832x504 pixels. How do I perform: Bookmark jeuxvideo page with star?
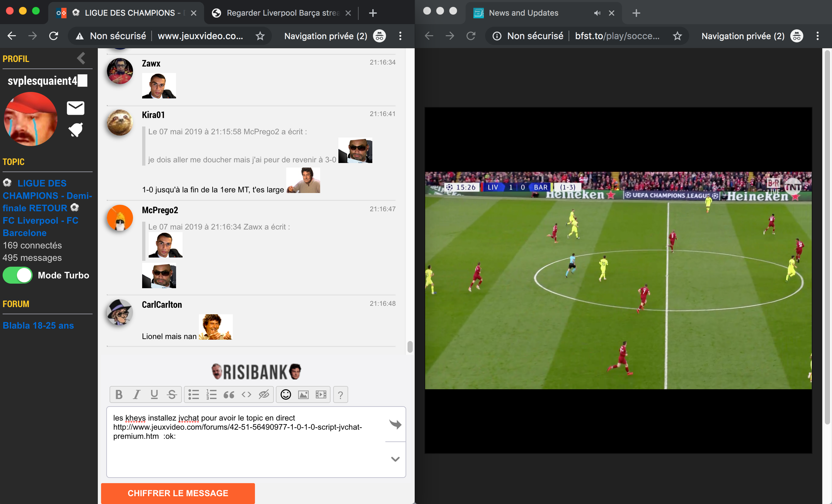(260, 36)
